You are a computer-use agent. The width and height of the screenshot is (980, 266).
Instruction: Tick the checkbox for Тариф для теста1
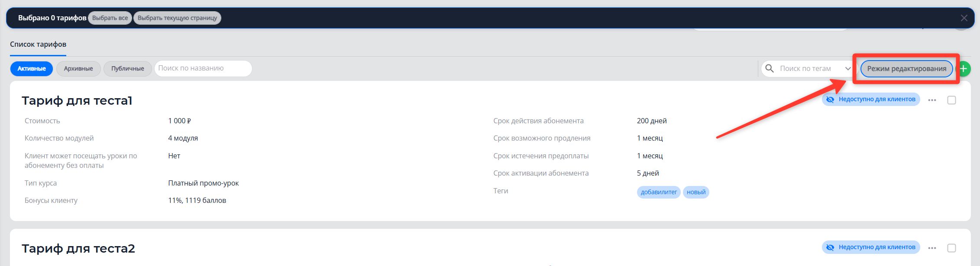(952, 100)
